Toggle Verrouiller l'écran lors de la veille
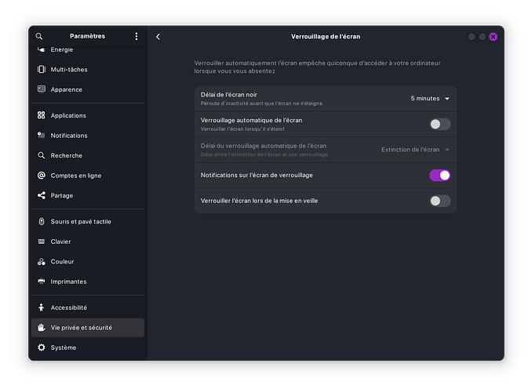Screen dimensions: 532x392 click(439, 201)
